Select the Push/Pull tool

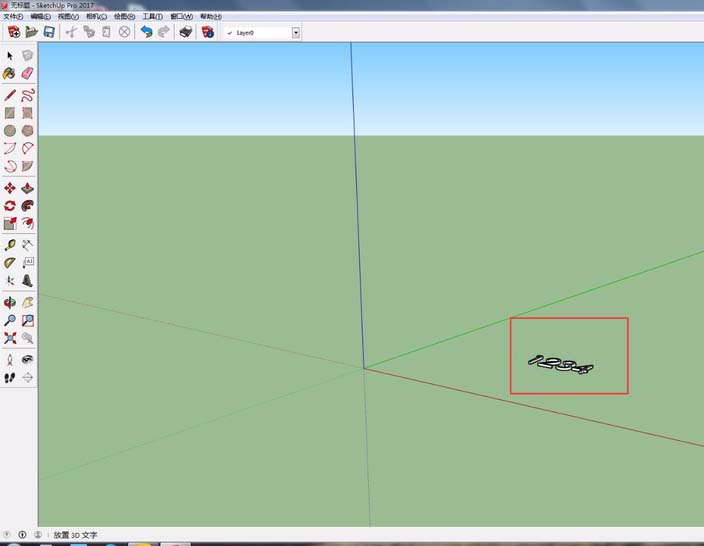[x=27, y=188]
